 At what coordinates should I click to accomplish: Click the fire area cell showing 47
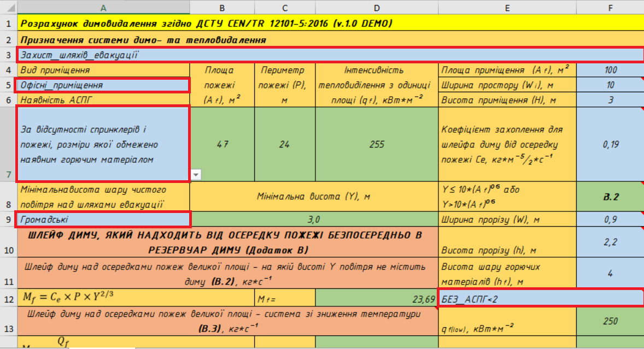click(222, 144)
